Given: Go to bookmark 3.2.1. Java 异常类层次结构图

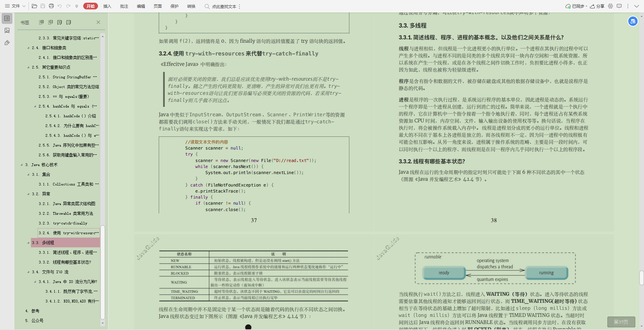Looking at the screenshot, I should (x=67, y=204).
